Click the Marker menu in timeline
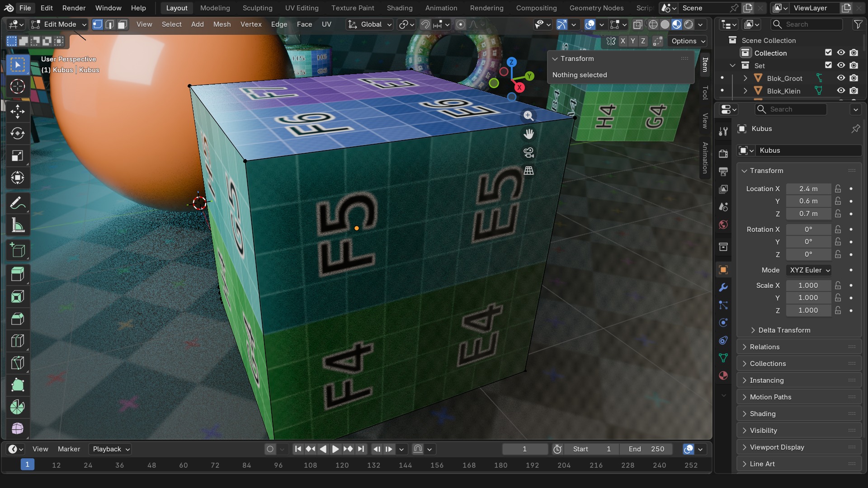 pos(69,449)
